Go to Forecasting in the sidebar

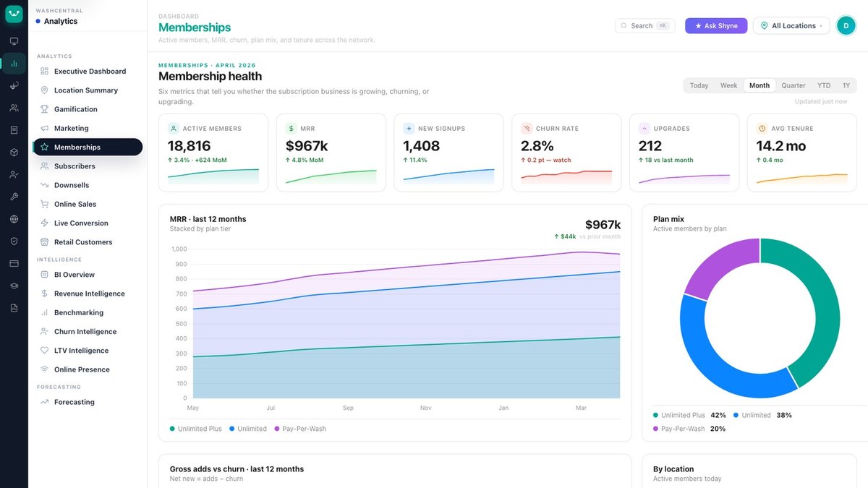tap(88, 402)
